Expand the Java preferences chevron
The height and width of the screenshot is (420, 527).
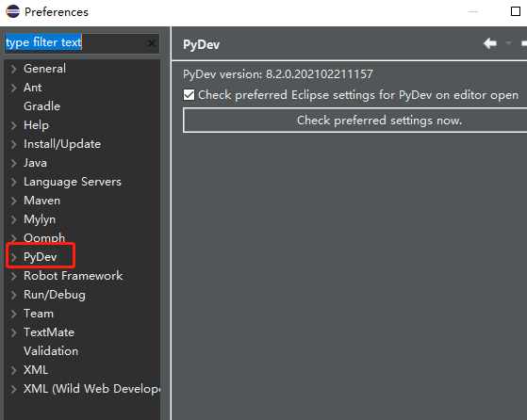14,164
